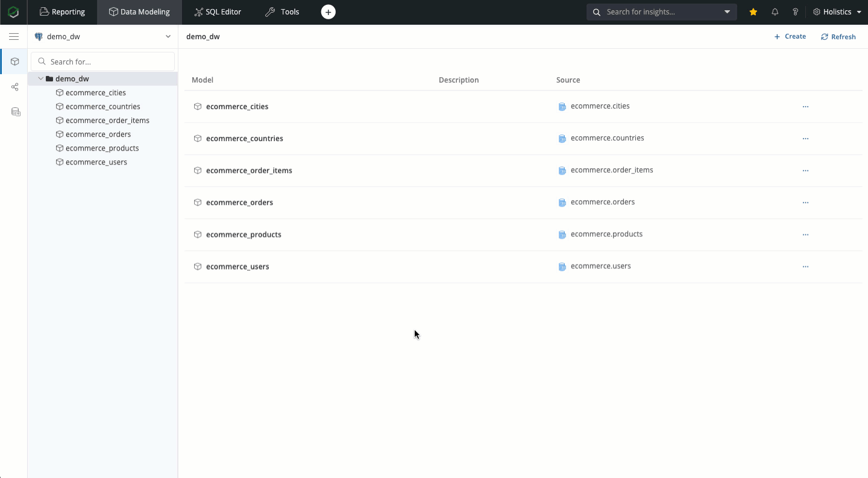Open more options for ecommerce_users row
The height and width of the screenshot is (478, 868).
[805, 266]
